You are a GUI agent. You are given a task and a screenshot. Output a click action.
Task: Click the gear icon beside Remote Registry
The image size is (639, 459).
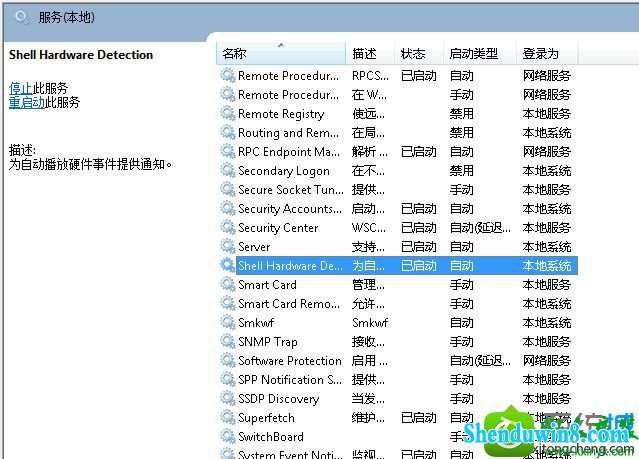click(x=228, y=113)
